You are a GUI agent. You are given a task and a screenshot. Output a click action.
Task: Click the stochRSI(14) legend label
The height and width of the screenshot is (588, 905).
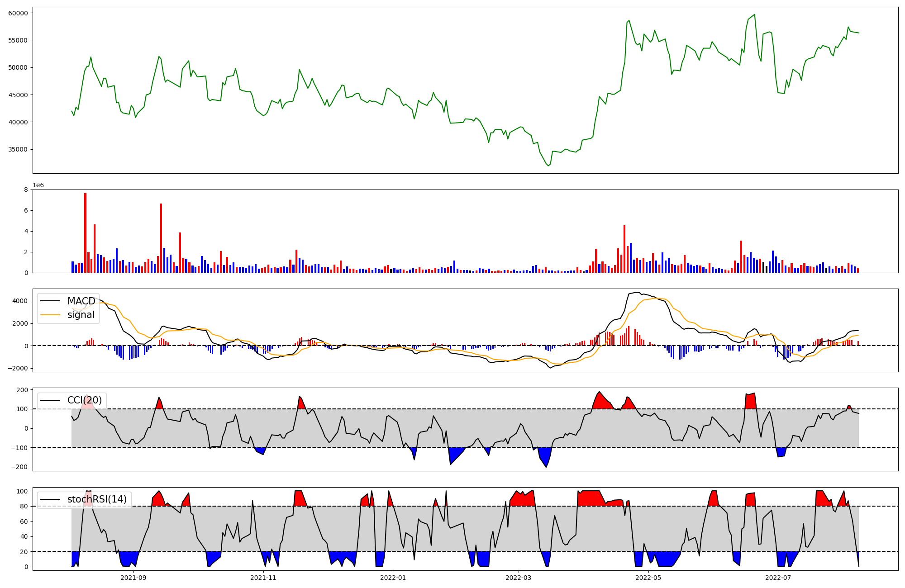coord(97,499)
